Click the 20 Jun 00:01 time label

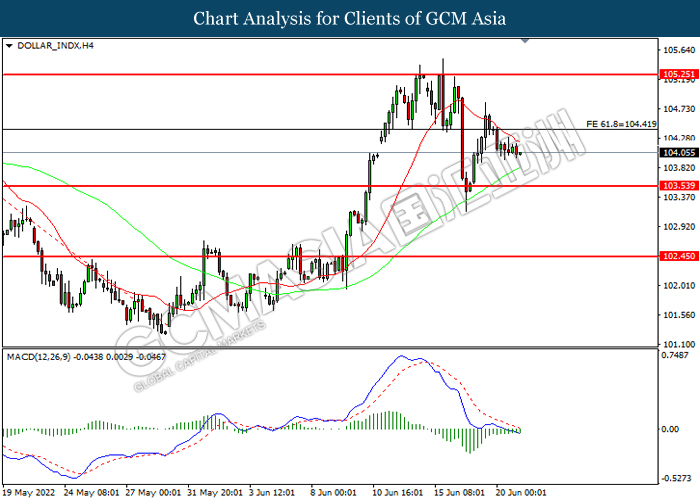coord(521,492)
